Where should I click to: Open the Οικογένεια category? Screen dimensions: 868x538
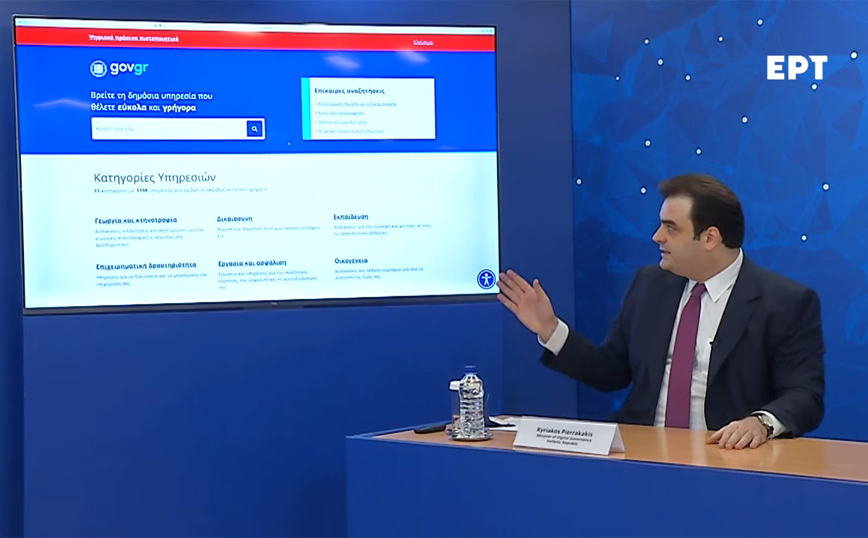pos(353,260)
